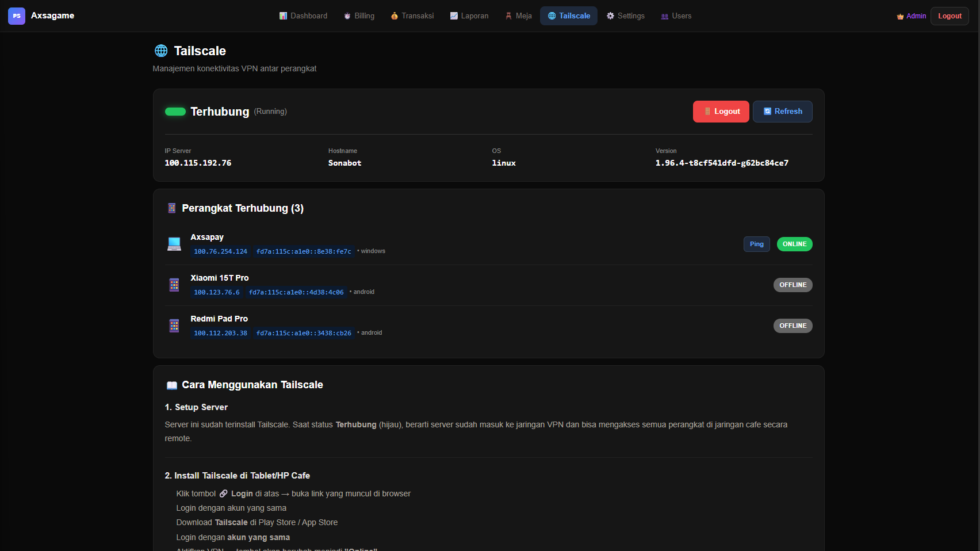Click the device icon beside Perangkat Terhubung heading
Screen dimensions: 980x551
tap(171, 208)
